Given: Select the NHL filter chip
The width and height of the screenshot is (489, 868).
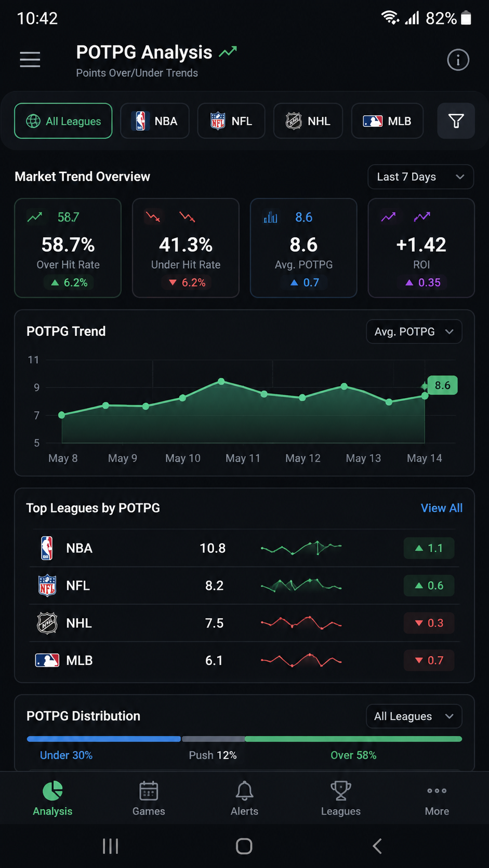Looking at the screenshot, I should pos(308,121).
